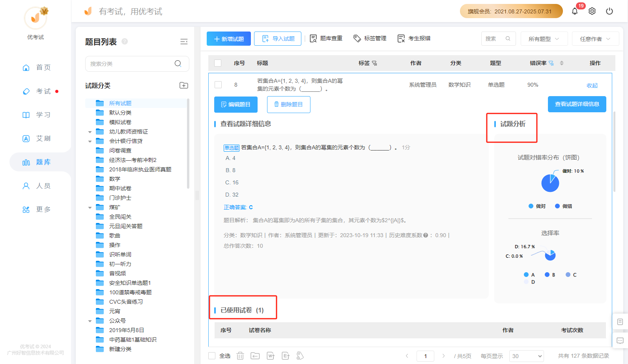628x364 pixels.
Task: Open 人员 in sidebar
Action: pos(36,186)
